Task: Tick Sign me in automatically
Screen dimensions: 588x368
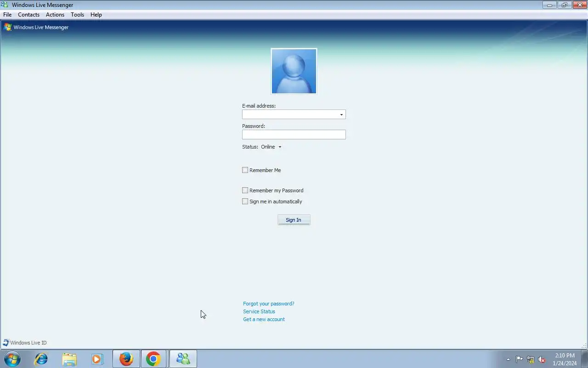Action: click(245, 201)
